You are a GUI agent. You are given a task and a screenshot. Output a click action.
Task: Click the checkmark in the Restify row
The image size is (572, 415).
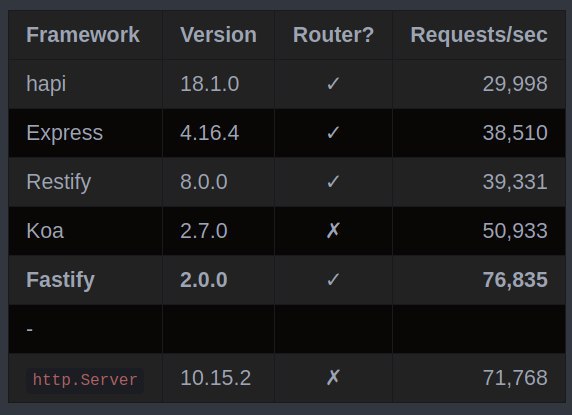pos(333,182)
